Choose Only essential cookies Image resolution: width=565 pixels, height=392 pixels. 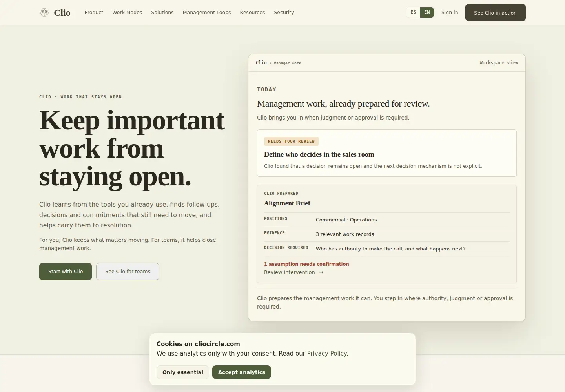coord(183,372)
